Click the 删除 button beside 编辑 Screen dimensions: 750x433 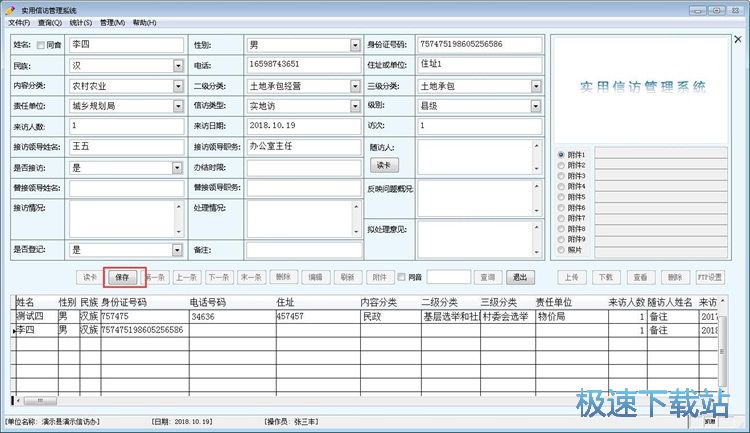(284, 277)
